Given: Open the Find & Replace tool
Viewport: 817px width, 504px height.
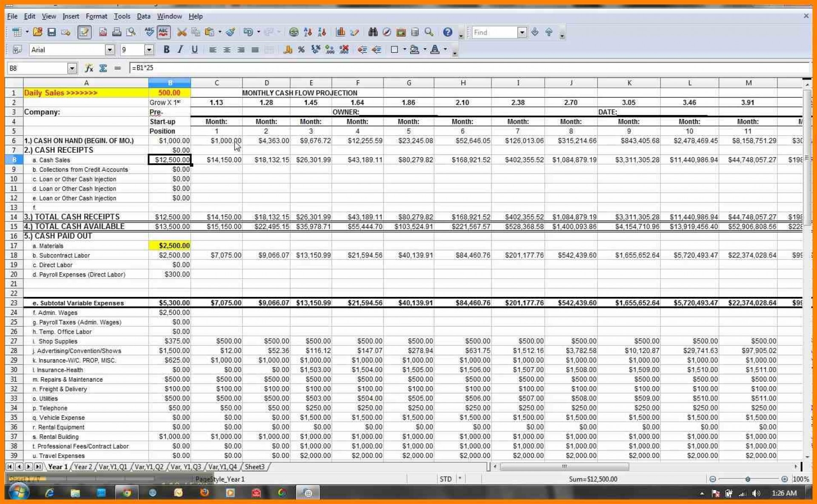Looking at the screenshot, I should [373, 32].
